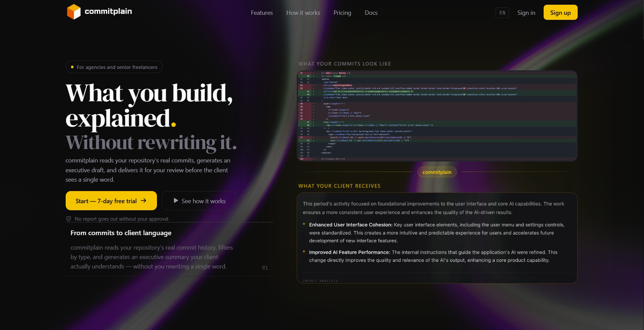Click the Enhanced User Interface Cohesion bullet

tap(437, 232)
